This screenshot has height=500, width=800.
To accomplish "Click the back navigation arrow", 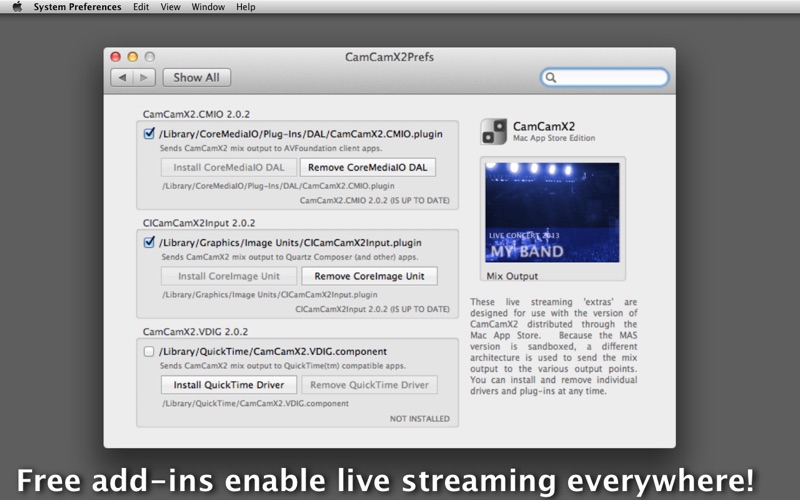I will [x=122, y=78].
